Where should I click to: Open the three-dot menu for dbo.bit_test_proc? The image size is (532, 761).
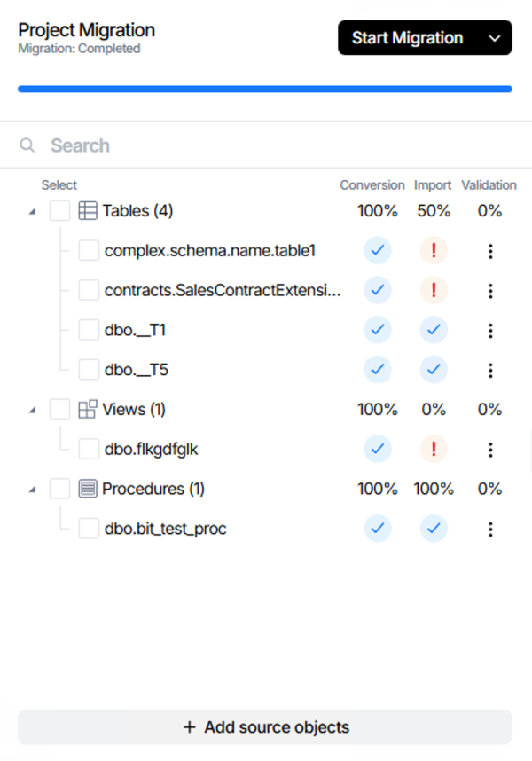point(490,529)
